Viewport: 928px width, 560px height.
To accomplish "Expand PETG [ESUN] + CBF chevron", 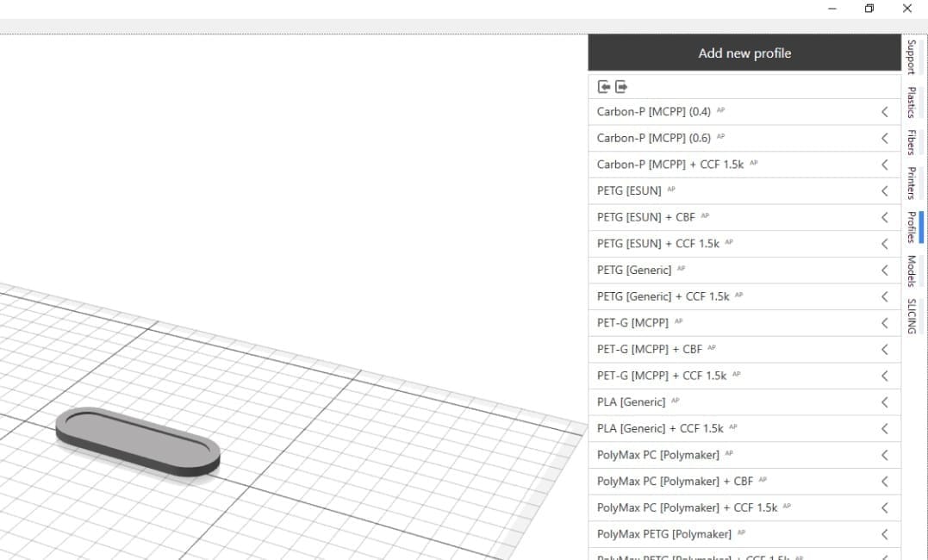I will (885, 217).
